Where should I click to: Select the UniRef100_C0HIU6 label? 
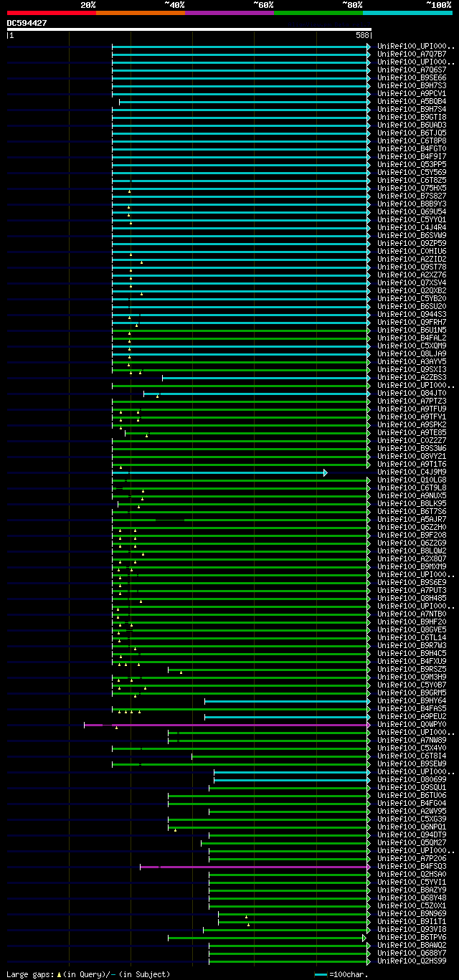coord(412,251)
